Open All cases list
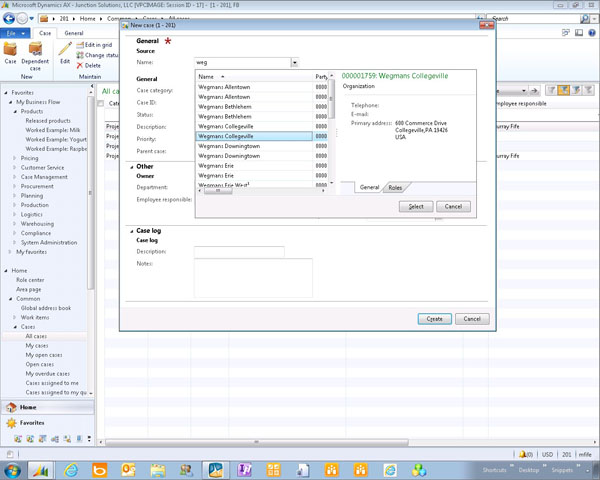The width and height of the screenshot is (600, 480). tap(36, 336)
